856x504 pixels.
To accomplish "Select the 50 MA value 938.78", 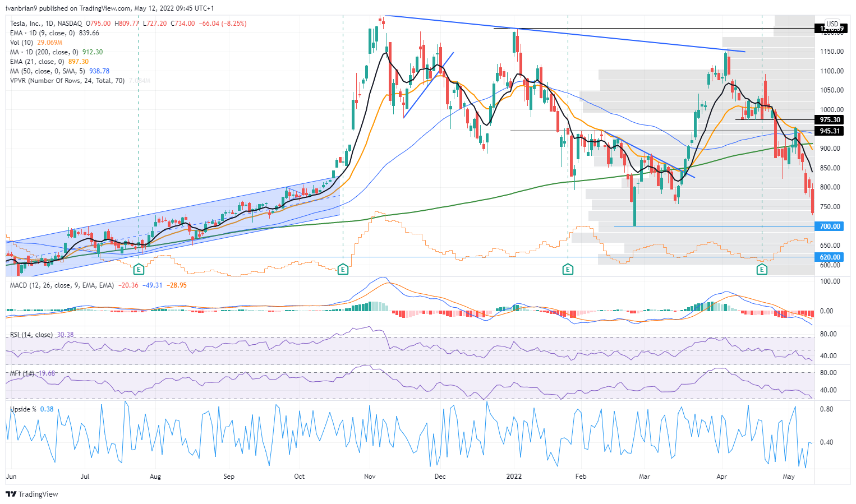I will [x=99, y=71].
